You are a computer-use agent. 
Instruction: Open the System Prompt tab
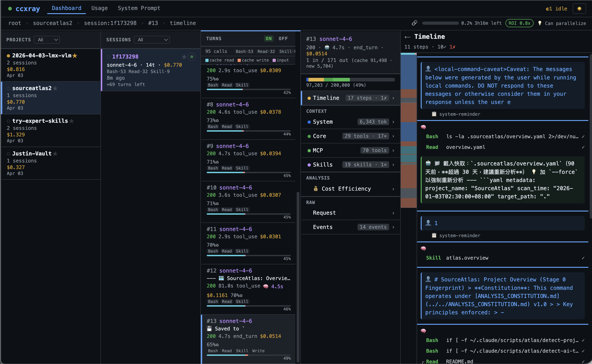[x=139, y=8]
